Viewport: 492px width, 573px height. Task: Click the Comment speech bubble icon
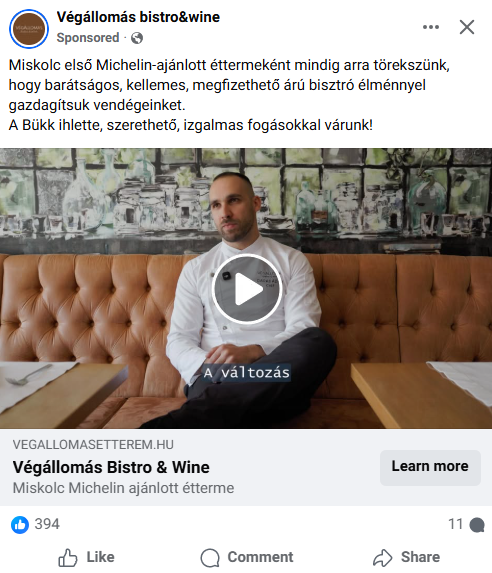click(210, 558)
